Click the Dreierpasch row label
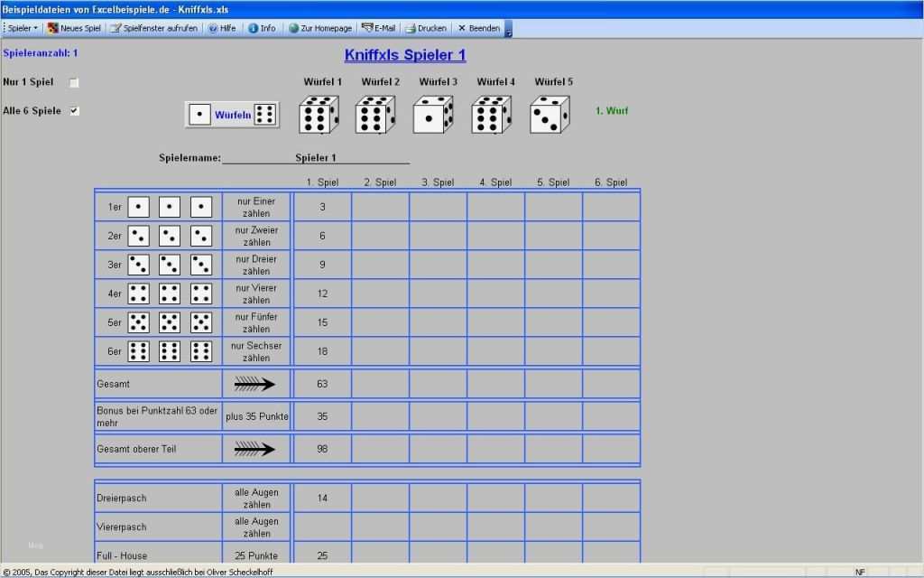 122,499
